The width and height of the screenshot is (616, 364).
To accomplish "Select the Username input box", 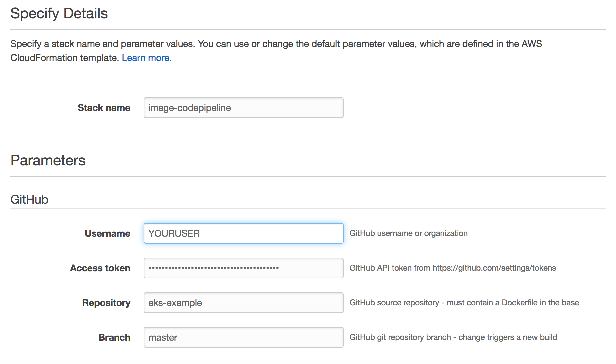I will click(243, 233).
